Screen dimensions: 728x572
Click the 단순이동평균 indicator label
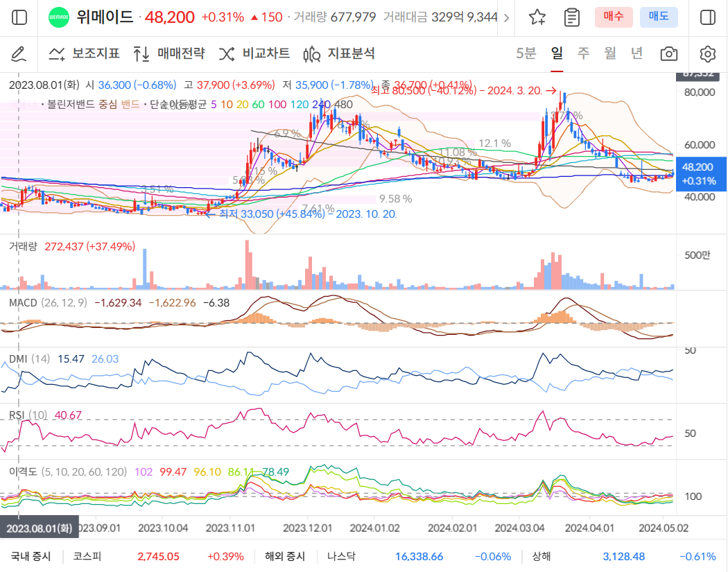(177, 105)
